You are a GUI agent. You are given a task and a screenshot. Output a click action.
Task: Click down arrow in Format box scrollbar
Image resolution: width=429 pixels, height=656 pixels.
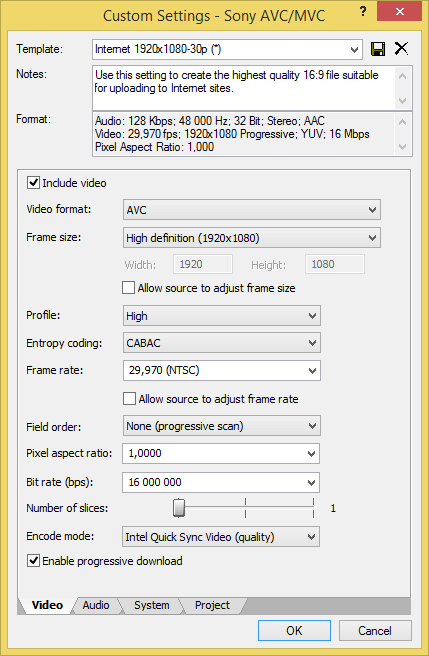pyautogui.click(x=403, y=147)
